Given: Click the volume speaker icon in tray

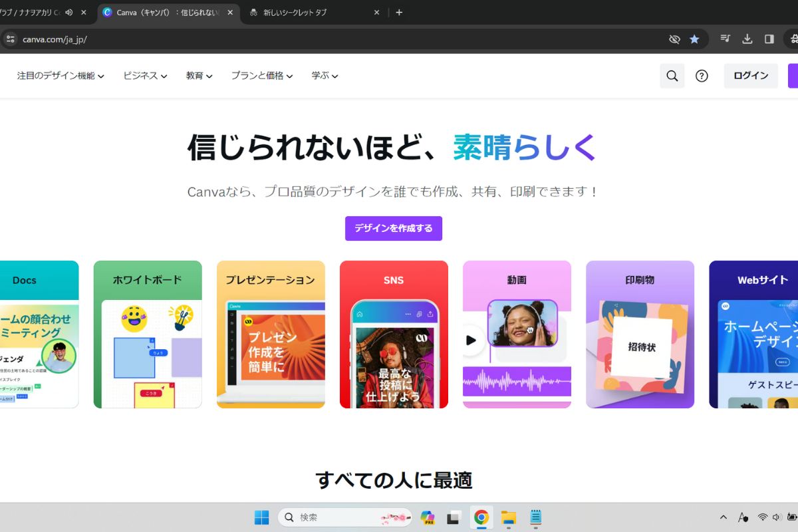Looking at the screenshot, I should (777, 517).
